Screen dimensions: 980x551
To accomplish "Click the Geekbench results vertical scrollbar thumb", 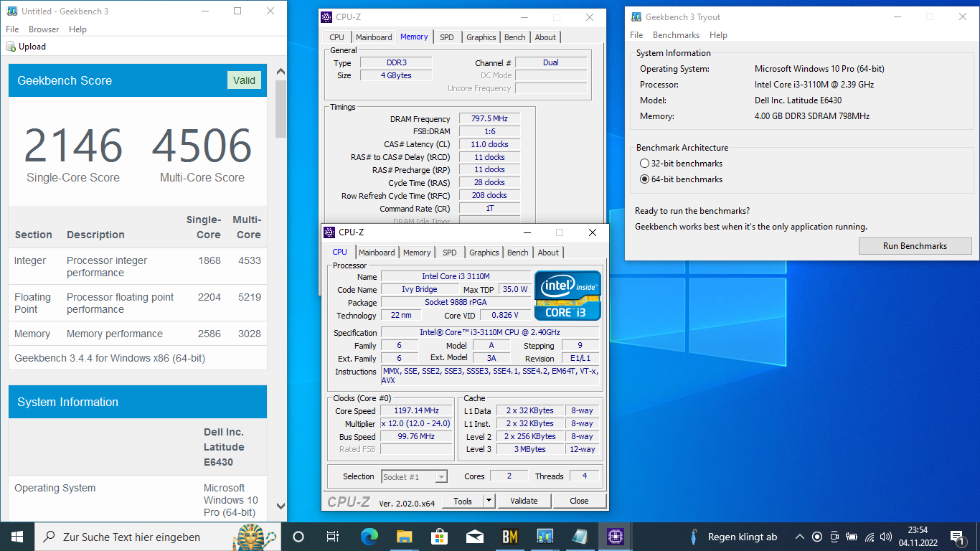I will [281, 109].
